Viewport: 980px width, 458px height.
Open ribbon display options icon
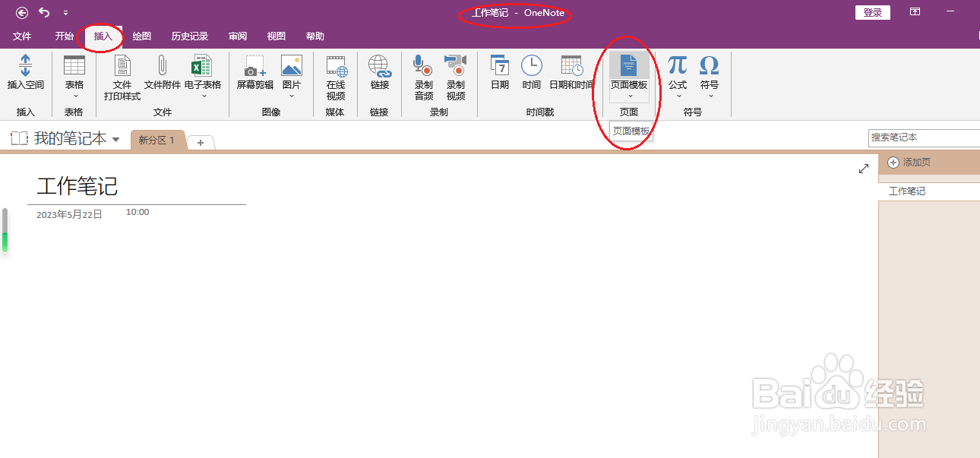[915, 12]
